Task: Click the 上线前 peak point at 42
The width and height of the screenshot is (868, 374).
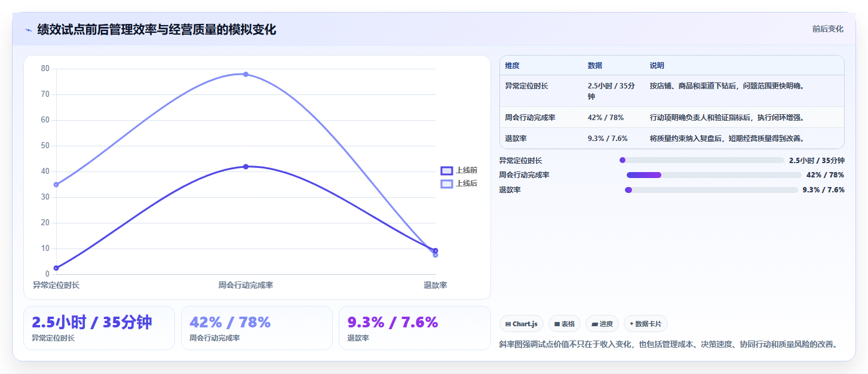Action: 246,167
